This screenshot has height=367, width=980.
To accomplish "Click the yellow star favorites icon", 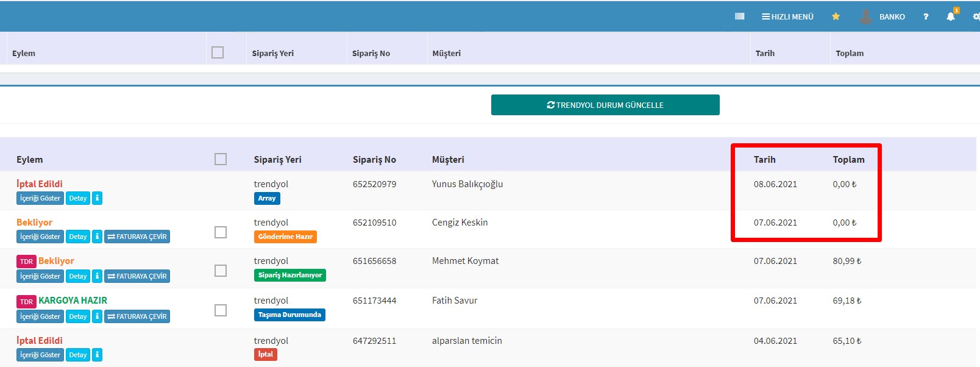I will 836,16.
